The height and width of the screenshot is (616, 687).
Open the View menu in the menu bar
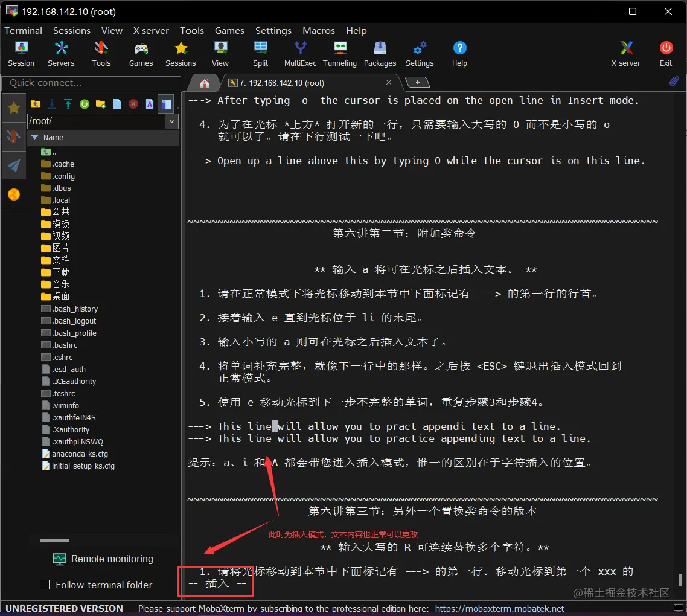(x=112, y=31)
